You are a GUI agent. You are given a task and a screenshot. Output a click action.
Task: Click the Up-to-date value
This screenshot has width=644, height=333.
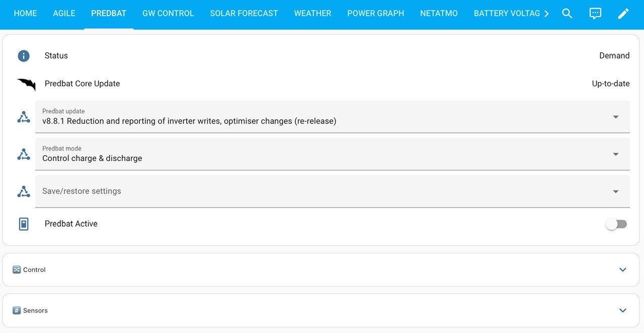point(611,84)
